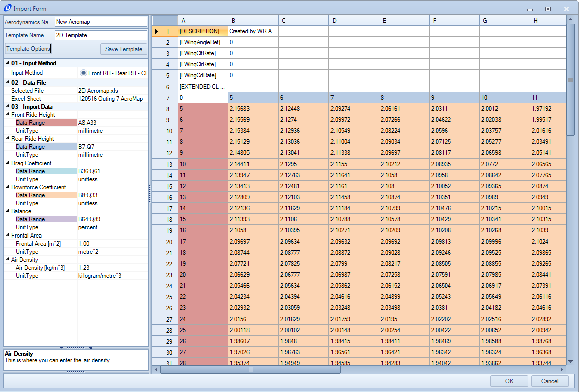The width and height of the screenshot is (579, 392).
Task: Click the metre^2 unit type
Action: click(x=88, y=252)
